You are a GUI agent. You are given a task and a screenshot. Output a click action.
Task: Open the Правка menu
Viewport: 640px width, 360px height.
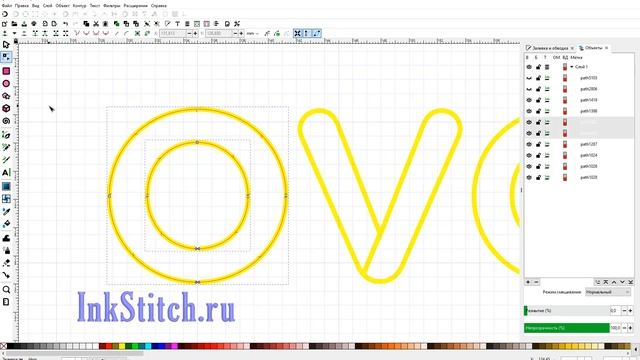[22, 6]
